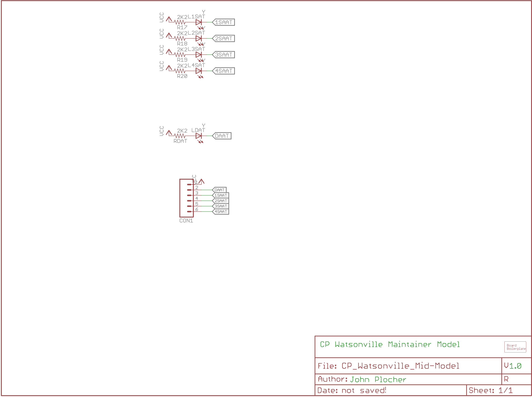Select resistor symbol R20
Image resolution: width=532 pixels, height=397 pixels.
[x=180, y=71]
